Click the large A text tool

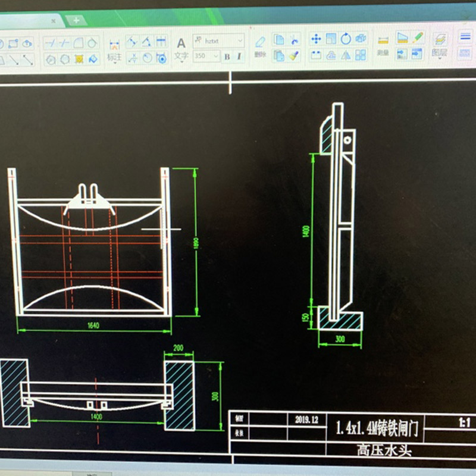pyautogui.click(x=181, y=43)
